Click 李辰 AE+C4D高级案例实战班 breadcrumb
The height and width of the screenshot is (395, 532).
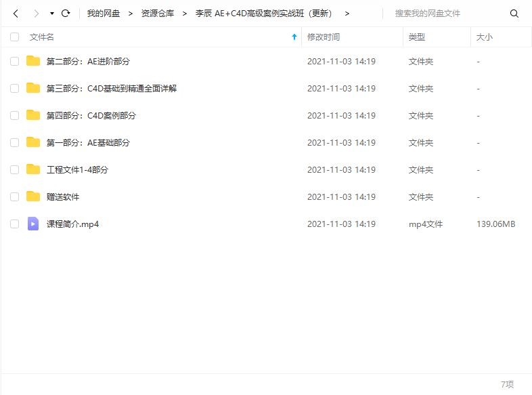click(x=263, y=14)
